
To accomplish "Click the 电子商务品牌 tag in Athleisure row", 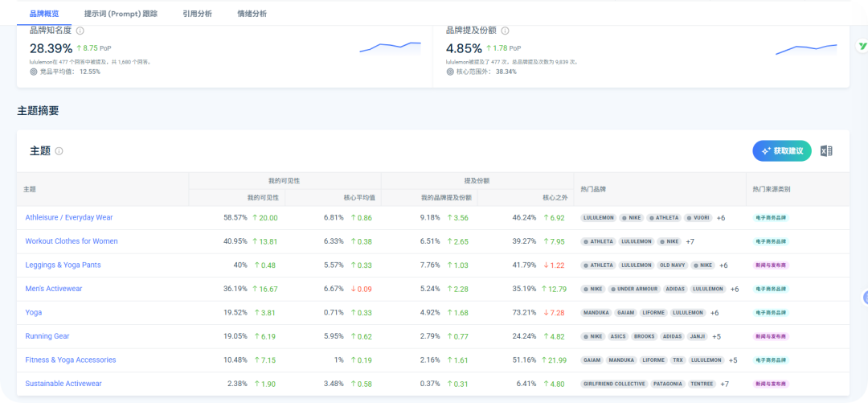I will 772,218.
